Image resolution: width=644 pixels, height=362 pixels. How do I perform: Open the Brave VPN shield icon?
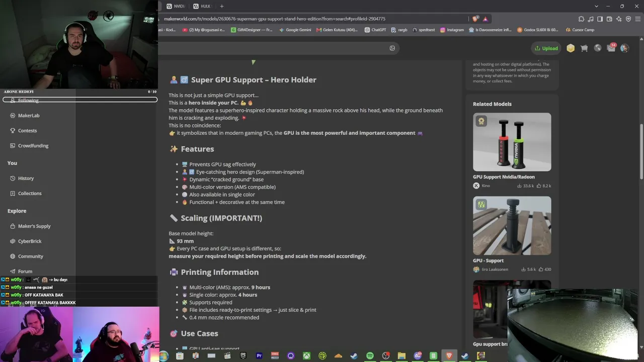click(627, 19)
